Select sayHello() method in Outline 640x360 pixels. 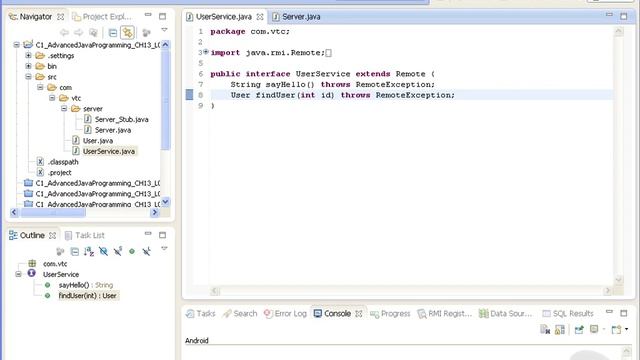tap(86, 285)
